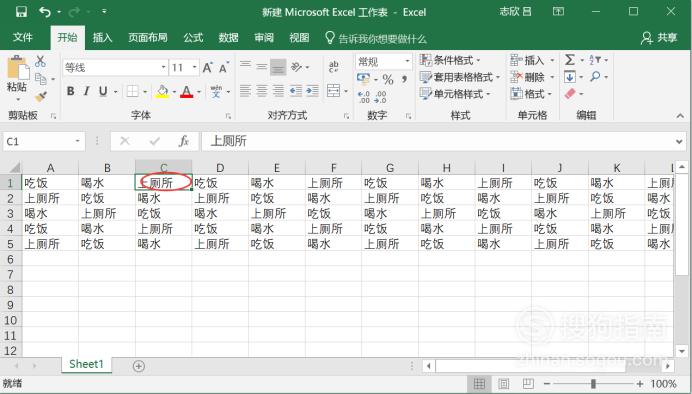Click the 共享 share button
This screenshot has height=394, width=692.
(x=659, y=38)
